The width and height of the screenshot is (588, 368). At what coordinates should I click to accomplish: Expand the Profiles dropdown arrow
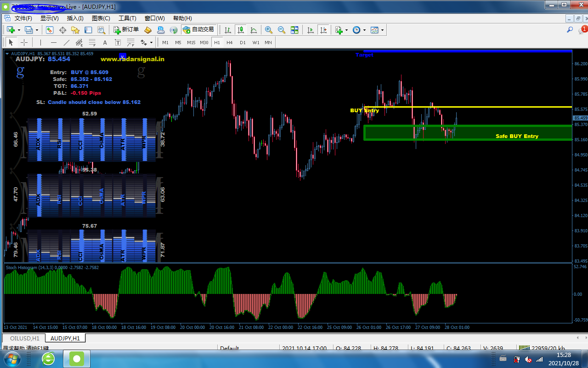coord(37,30)
